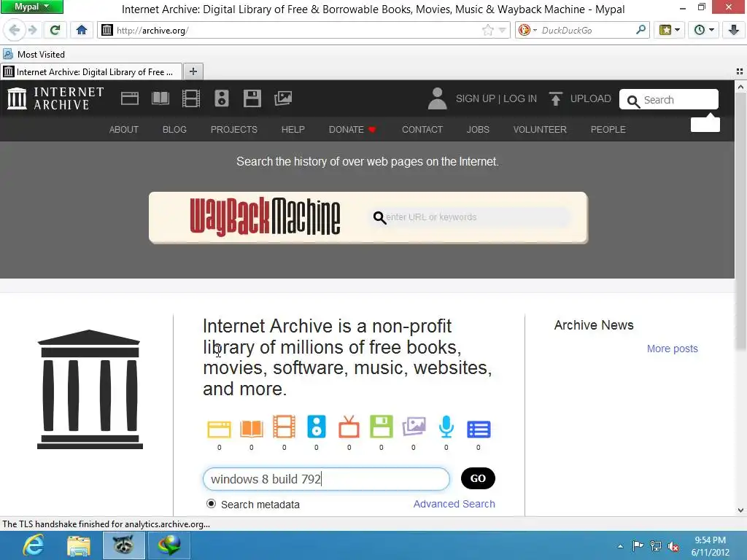The height and width of the screenshot is (560, 747).
Task: Open the Mypal application menu dropdown
Action: coord(31,7)
